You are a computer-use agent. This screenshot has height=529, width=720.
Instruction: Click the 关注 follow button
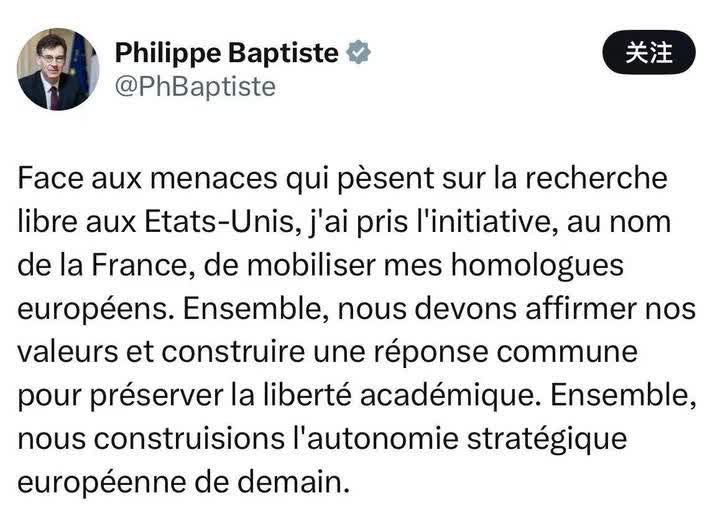(648, 53)
